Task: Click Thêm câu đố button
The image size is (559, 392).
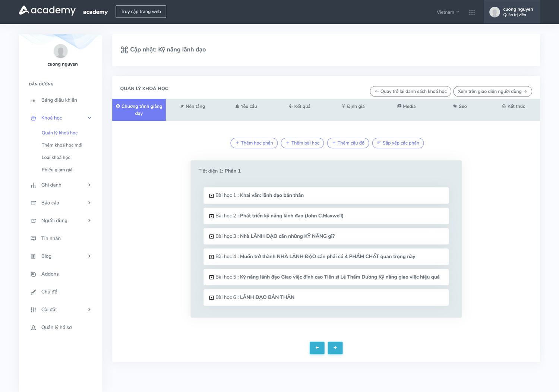Action: (x=348, y=143)
